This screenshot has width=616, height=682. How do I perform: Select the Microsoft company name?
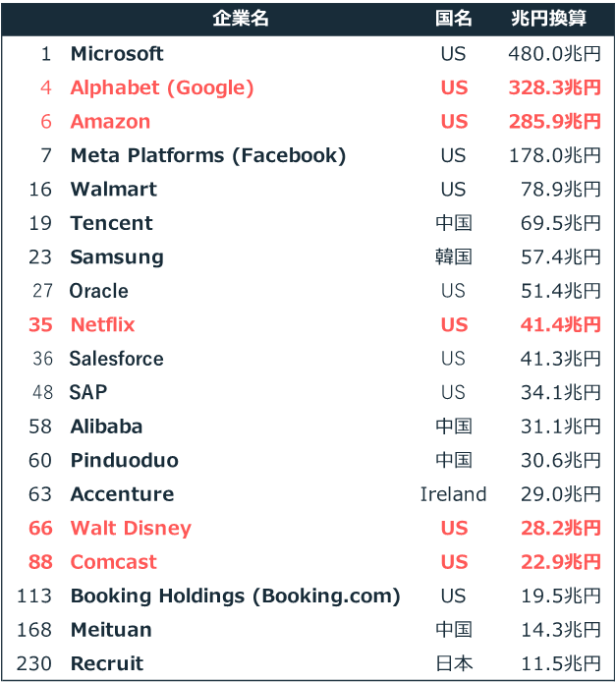(x=117, y=54)
